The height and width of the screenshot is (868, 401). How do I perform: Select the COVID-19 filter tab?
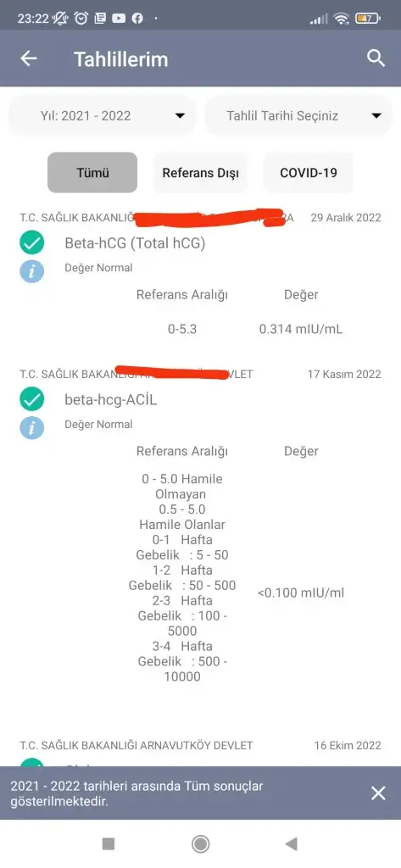coord(309,173)
